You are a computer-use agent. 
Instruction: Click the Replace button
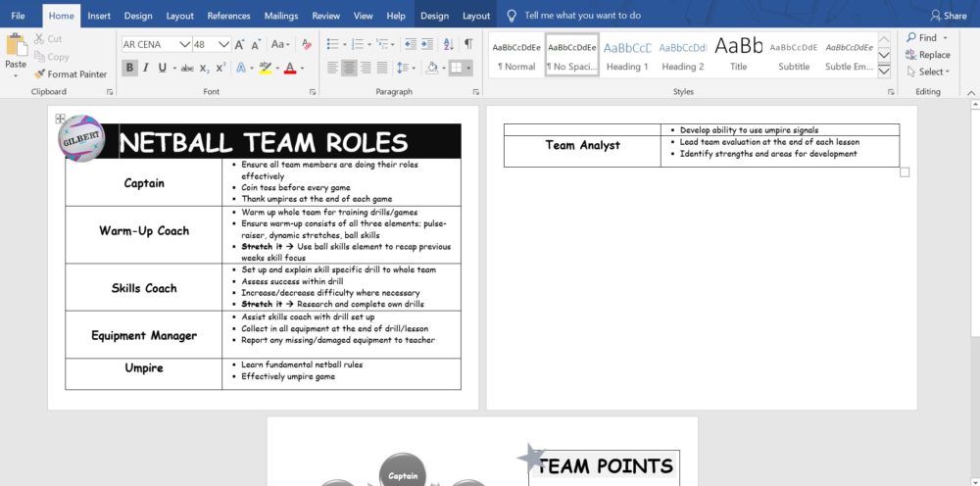927,55
